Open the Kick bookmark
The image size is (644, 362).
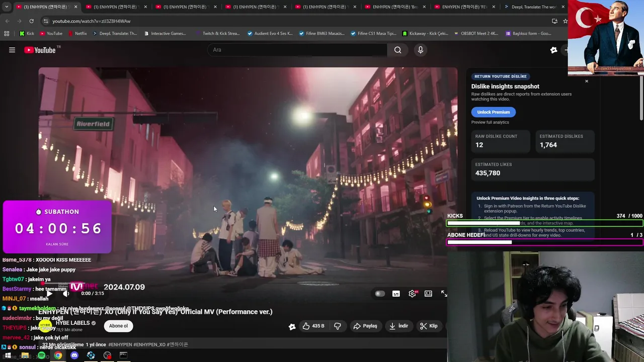27,34
